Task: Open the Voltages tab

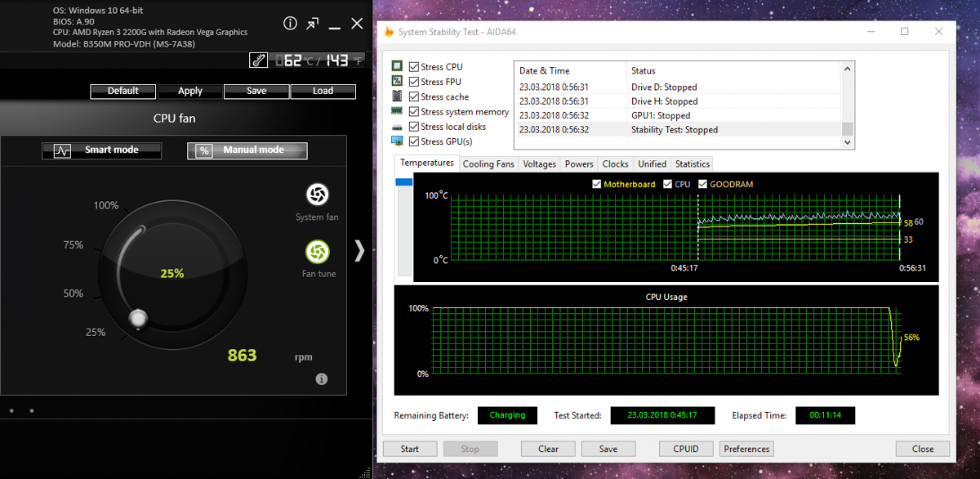Action: click(539, 164)
